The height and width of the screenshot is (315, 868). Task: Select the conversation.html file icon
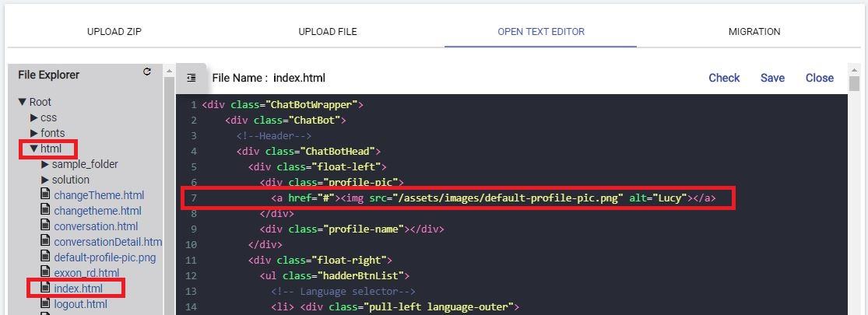45,226
